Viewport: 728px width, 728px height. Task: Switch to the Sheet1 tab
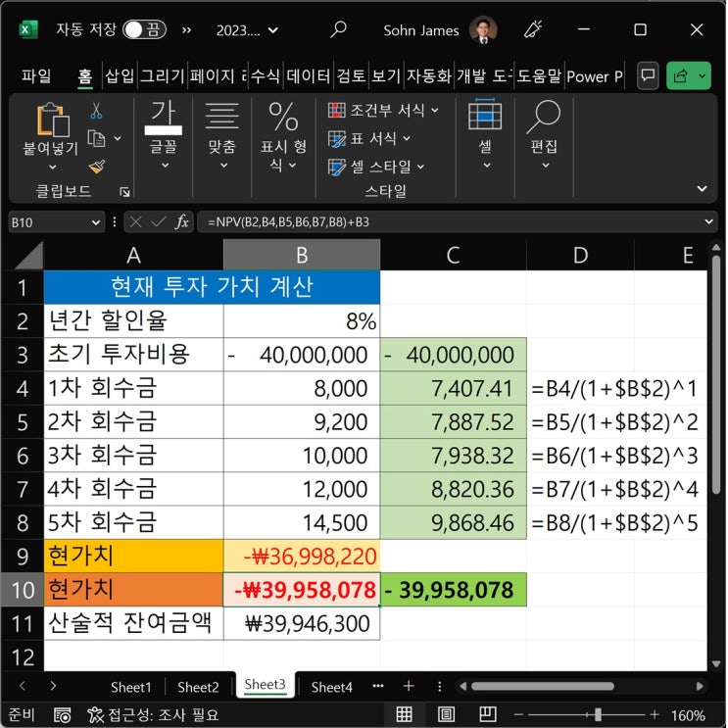click(x=130, y=687)
